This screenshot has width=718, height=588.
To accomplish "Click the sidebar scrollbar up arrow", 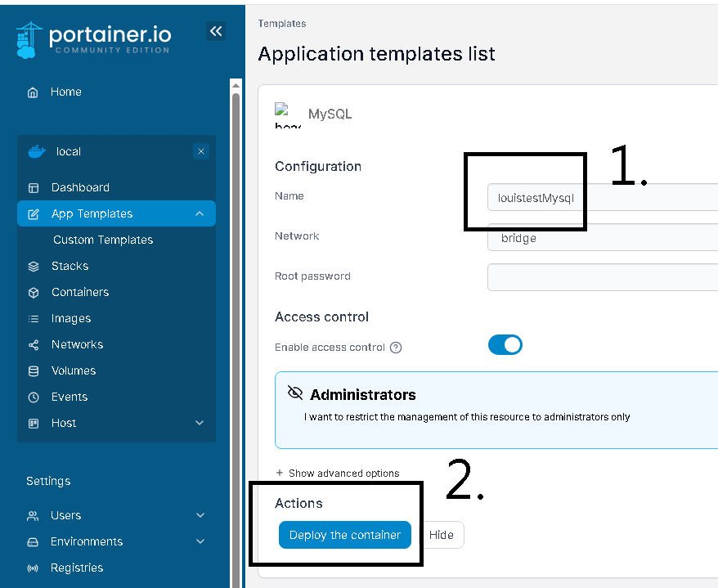I will click(236, 86).
